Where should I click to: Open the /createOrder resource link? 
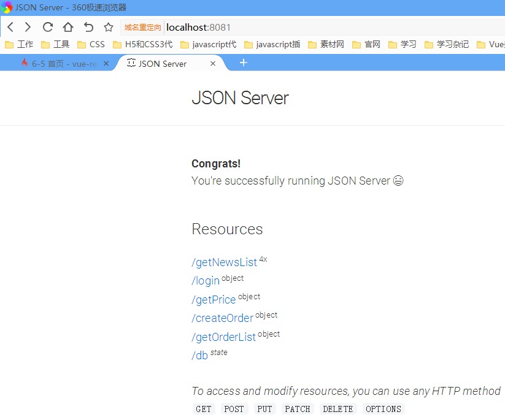click(x=222, y=318)
